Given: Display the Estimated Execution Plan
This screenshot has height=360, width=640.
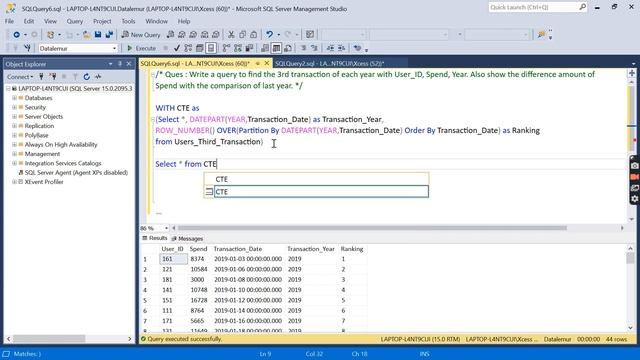Looking at the screenshot, I should (x=188, y=48).
